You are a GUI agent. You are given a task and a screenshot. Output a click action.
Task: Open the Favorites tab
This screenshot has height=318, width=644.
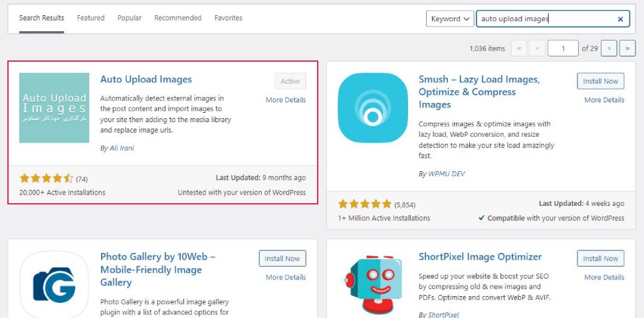point(229,18)
